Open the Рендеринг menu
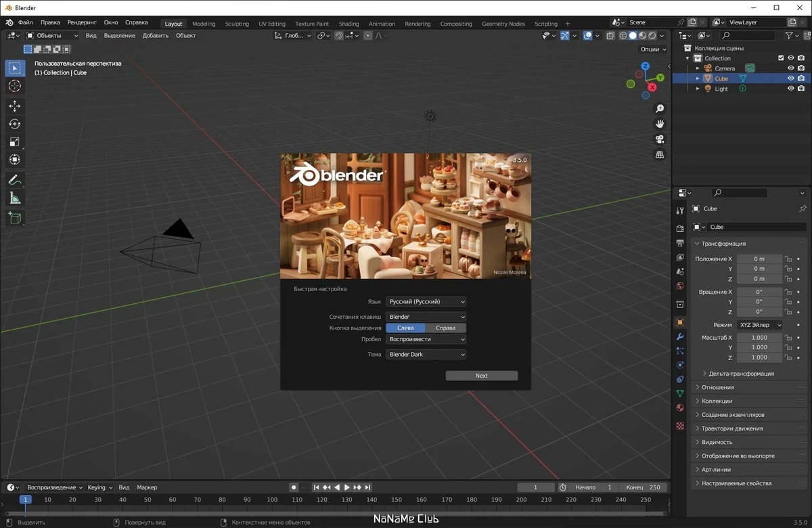Image resolution: width=812 pixels, height=528 pixels. (82, 22)
